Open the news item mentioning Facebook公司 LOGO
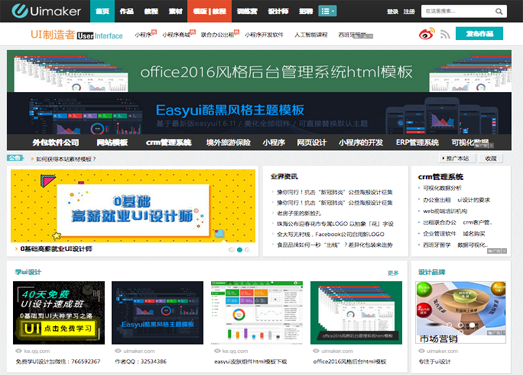523x375 pixels. tap(330, 234)
